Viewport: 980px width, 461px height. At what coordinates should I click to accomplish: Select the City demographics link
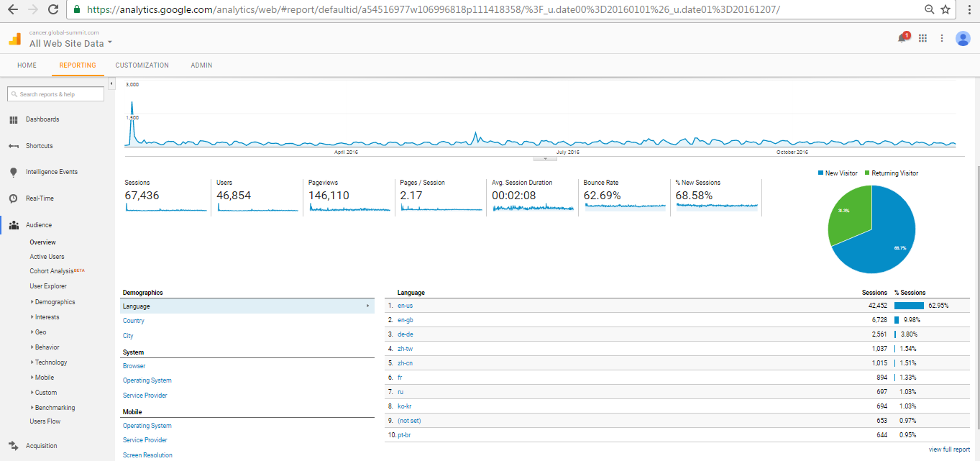(x=128, y=336)
